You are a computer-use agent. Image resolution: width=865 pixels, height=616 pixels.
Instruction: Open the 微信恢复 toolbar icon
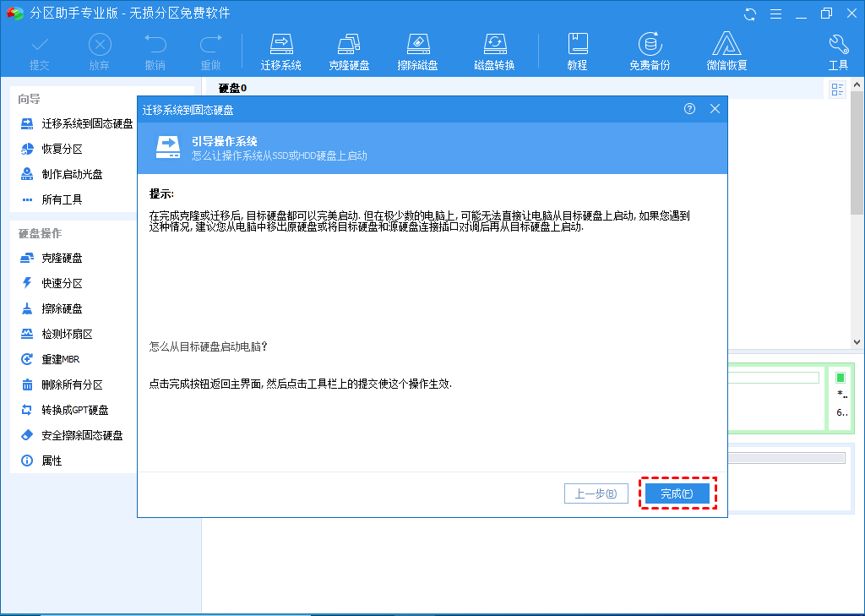(726, 52)
